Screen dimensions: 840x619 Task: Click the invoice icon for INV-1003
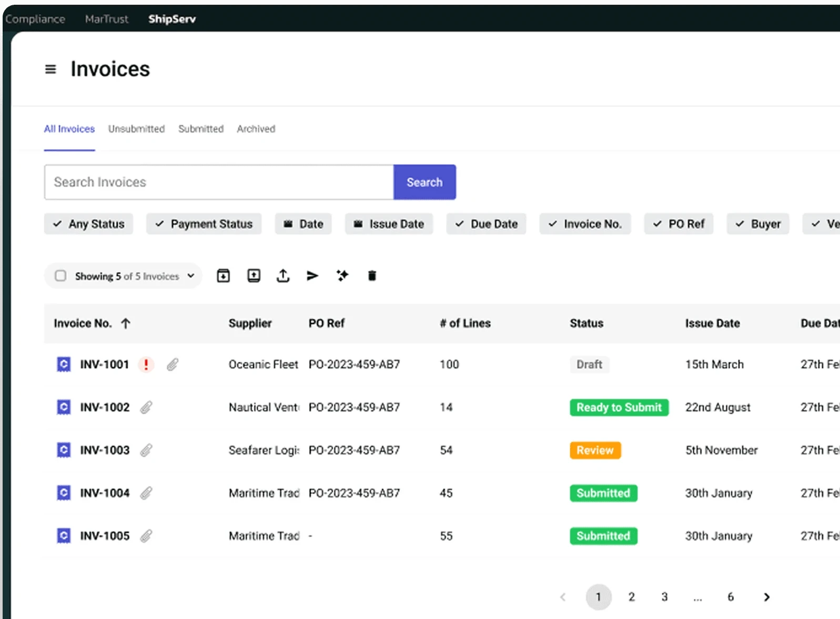64,450
